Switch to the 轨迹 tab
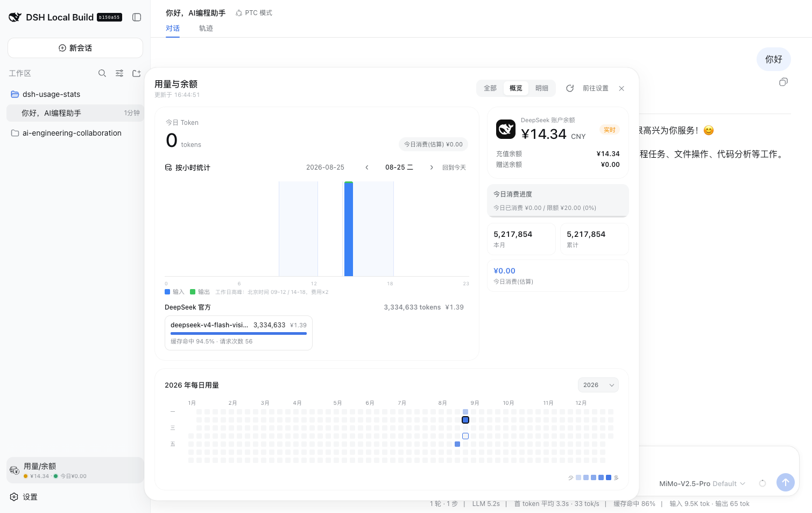The height and width of the screenshot is (513, 812). click(206, 29)
